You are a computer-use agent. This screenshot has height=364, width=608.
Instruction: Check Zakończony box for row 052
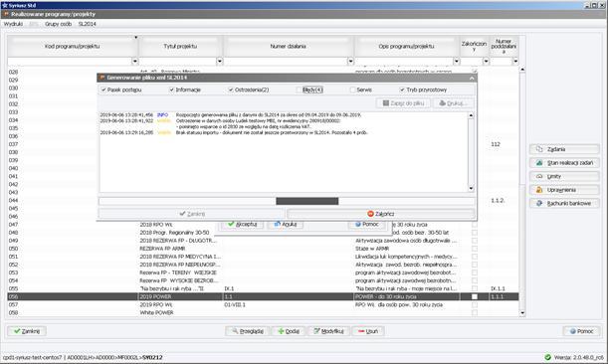475,265
